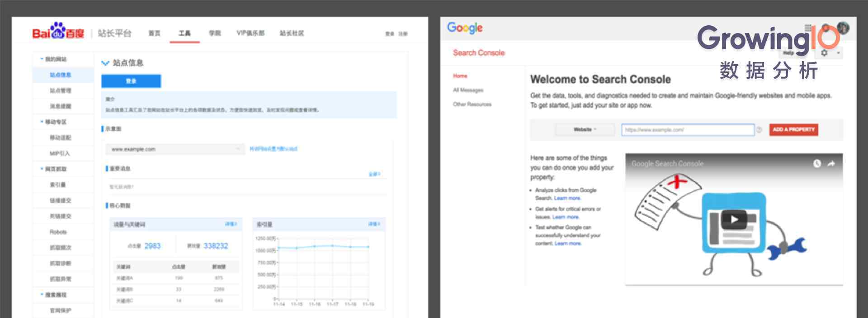
Task: Click the Baidu logo in the left window
Action: click(58, 31)
